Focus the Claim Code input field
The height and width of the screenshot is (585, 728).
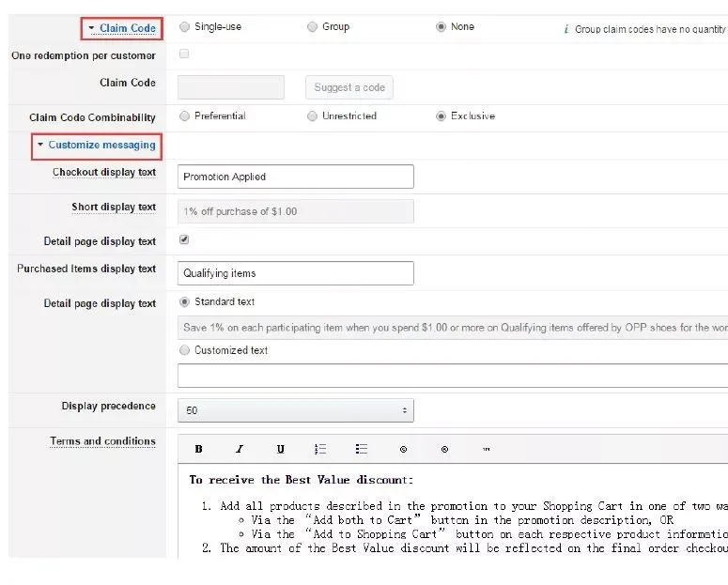tap(231, 87)
